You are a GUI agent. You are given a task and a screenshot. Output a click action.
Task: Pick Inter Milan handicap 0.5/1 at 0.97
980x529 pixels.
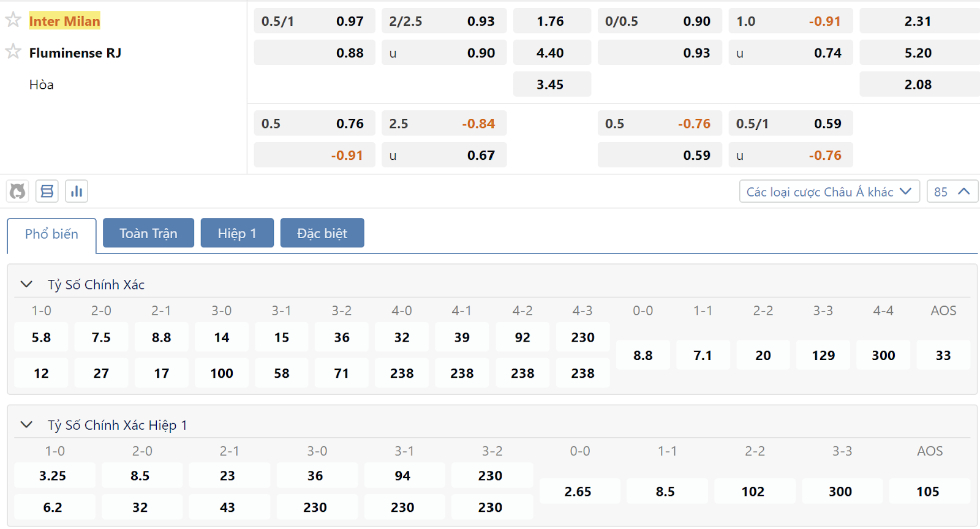click(x=314, y=21)
